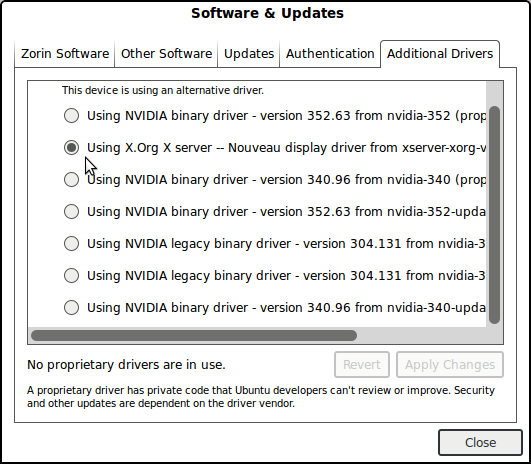Viewport: 531px width, 464px height.
Task: Click the Apply Changes button
Action: 450,365
